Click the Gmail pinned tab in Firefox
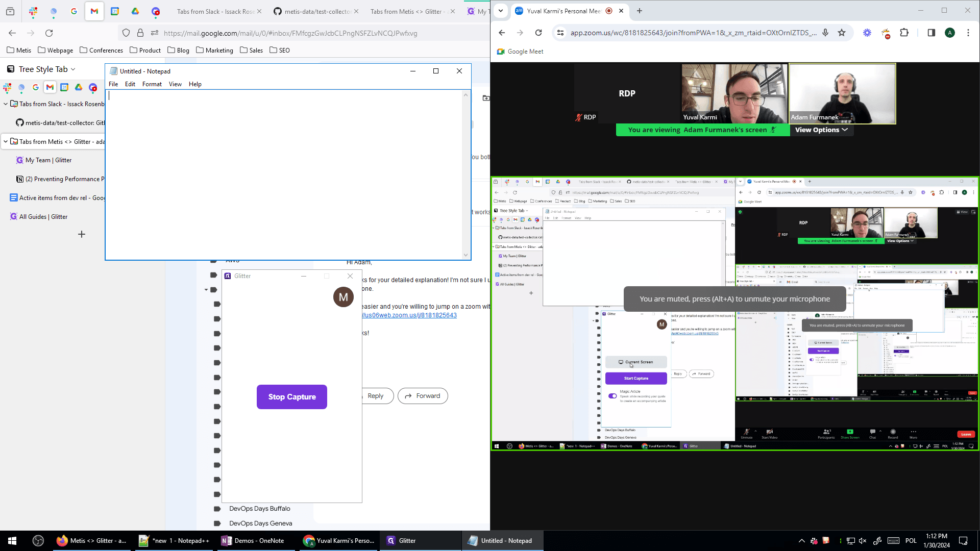This screenshot has width=980, height=551. point(94,11)
